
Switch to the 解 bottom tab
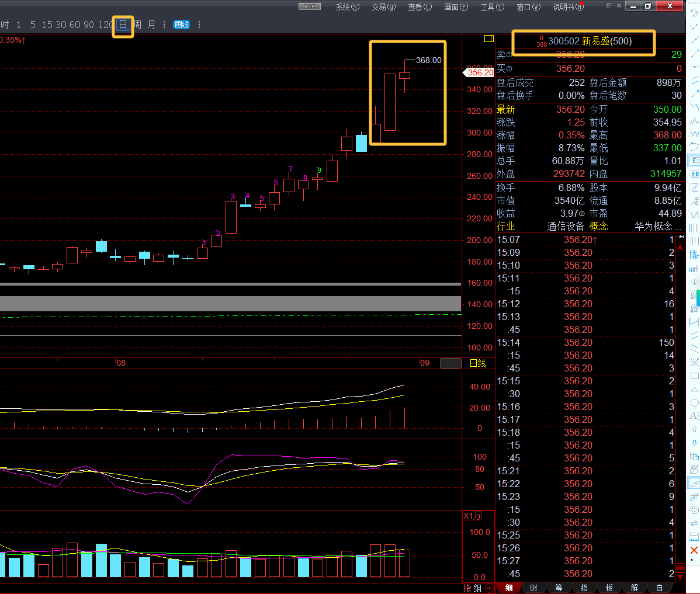click(x=635, y=588)
